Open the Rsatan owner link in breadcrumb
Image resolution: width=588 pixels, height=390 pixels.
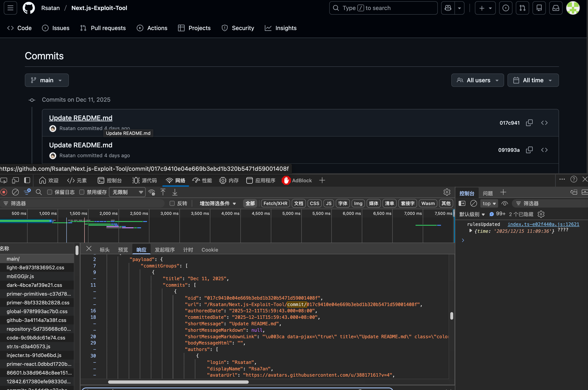point(50,8)
